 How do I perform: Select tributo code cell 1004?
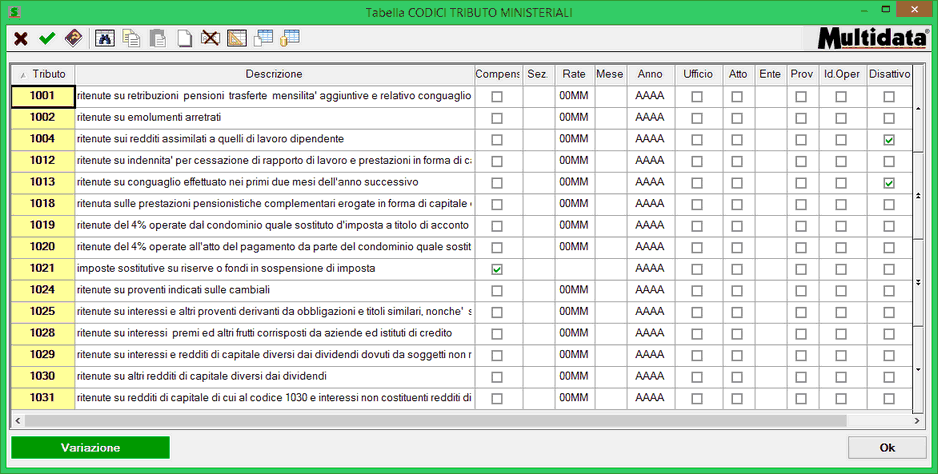[x=42, y=139]
